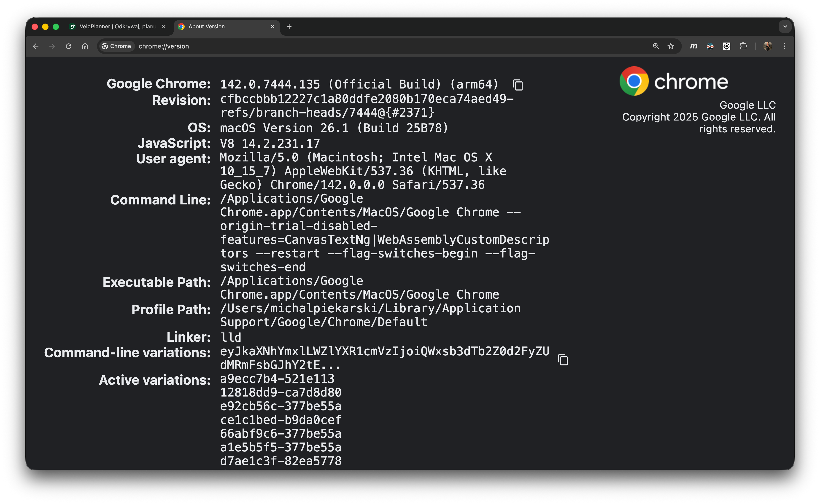Open a new tab with plus button
820x504 pixels.
point(289,26)
